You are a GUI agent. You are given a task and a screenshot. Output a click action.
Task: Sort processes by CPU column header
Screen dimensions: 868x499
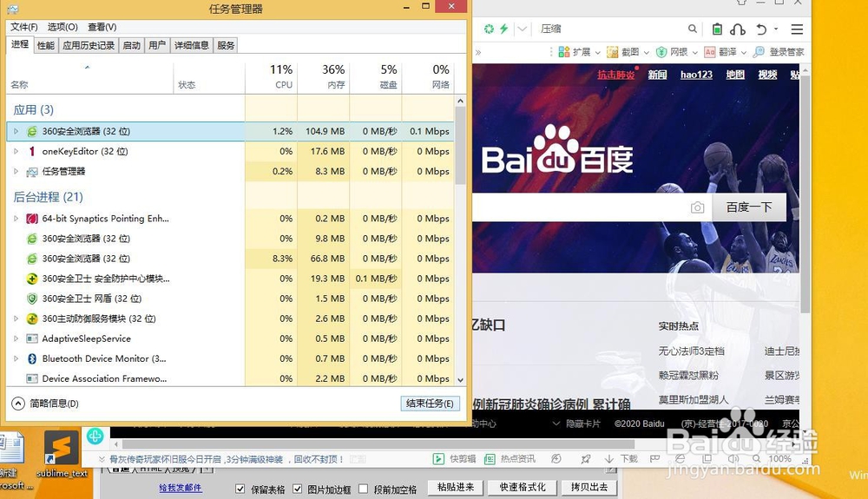(x=271, y=76)
